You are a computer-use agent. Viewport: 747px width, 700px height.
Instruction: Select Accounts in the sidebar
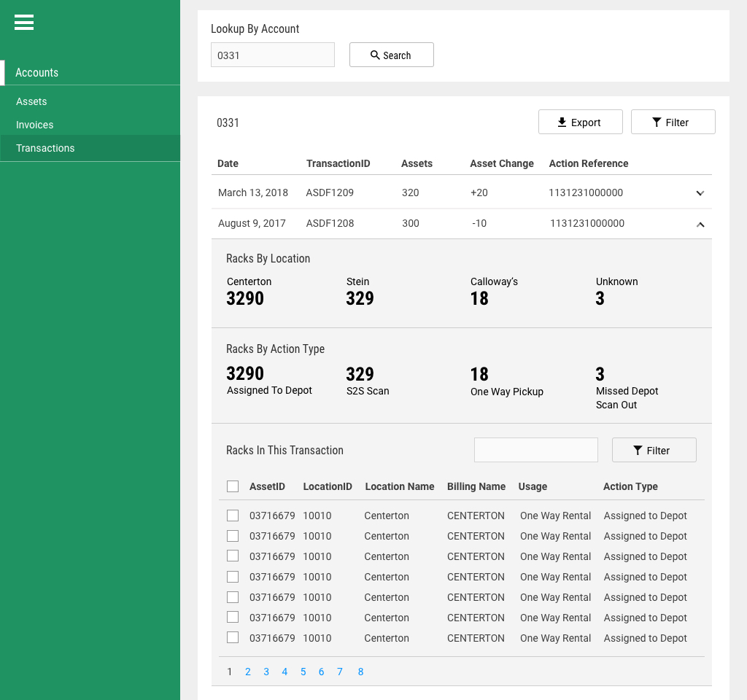[x=37, y=72]
